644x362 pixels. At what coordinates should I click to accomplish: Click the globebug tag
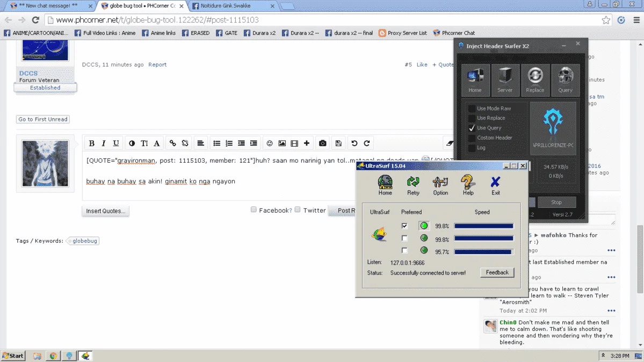(x=85, y=241)
